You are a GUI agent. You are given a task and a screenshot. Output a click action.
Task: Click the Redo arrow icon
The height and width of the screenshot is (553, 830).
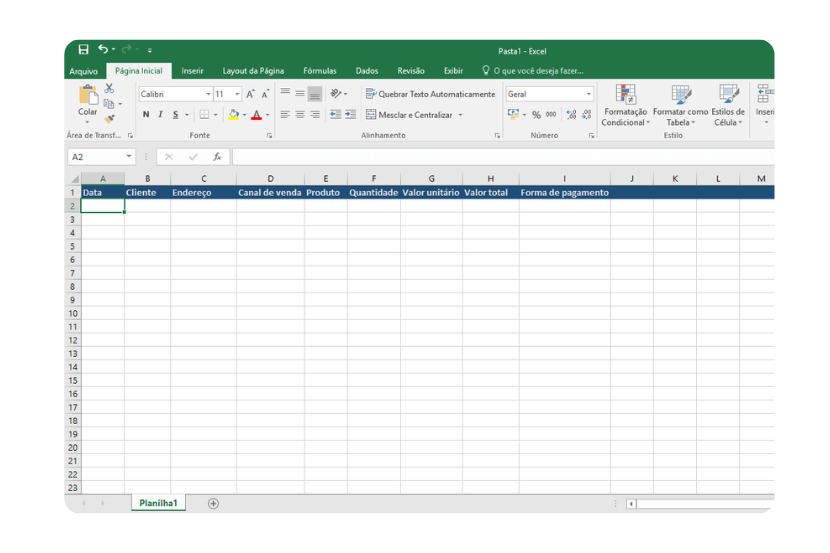[x=126, y=49]
